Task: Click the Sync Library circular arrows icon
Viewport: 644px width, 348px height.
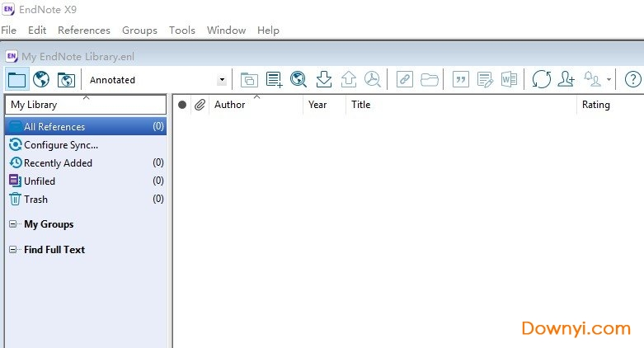Action: coord(541,79)
